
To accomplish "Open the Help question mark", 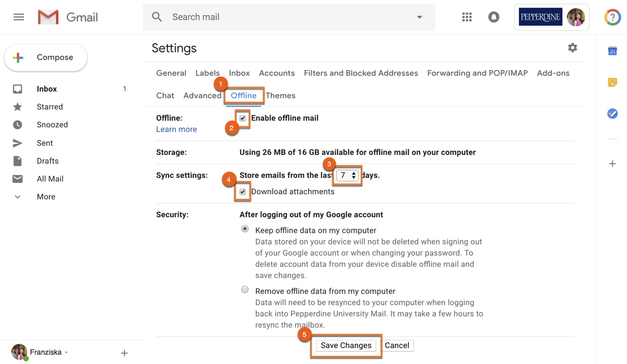I will pyautogui.click(x=612, y=16).
